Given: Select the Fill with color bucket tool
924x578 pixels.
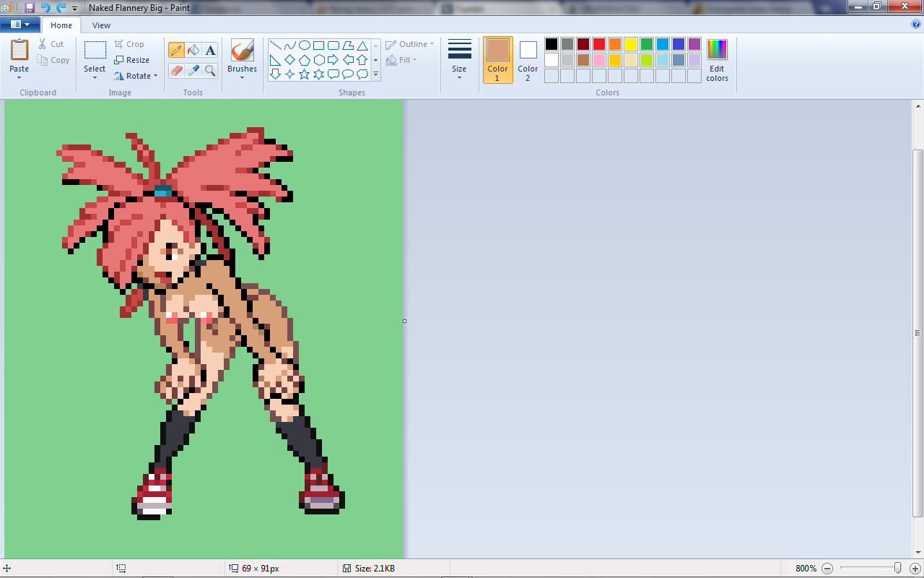Looking at the screenshot, I should click(193, 50).
